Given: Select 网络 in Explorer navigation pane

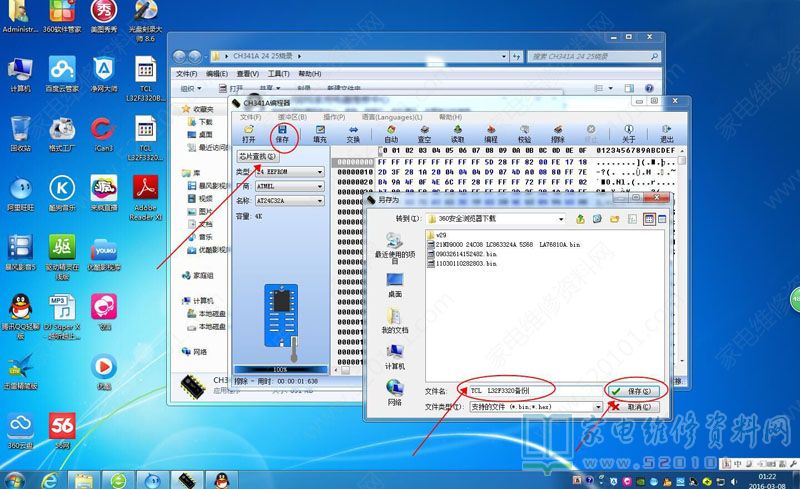Looking at the screenshot, I should click(194, 352).
